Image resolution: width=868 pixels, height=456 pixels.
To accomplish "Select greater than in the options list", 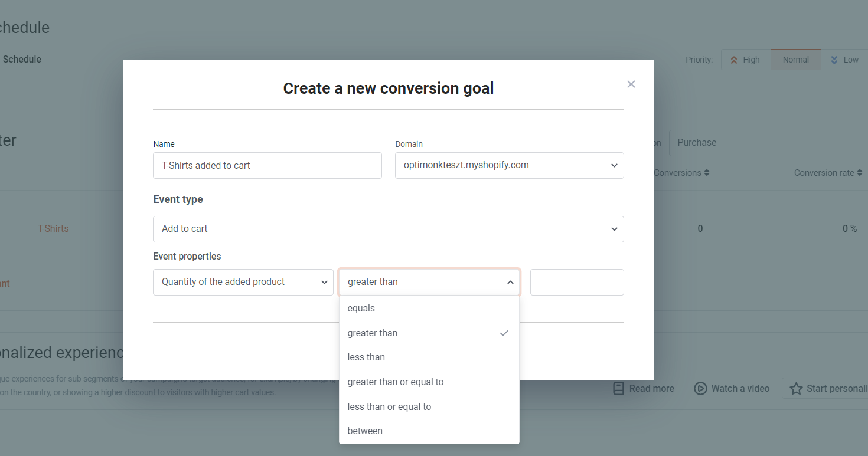I will pos(429,333).
